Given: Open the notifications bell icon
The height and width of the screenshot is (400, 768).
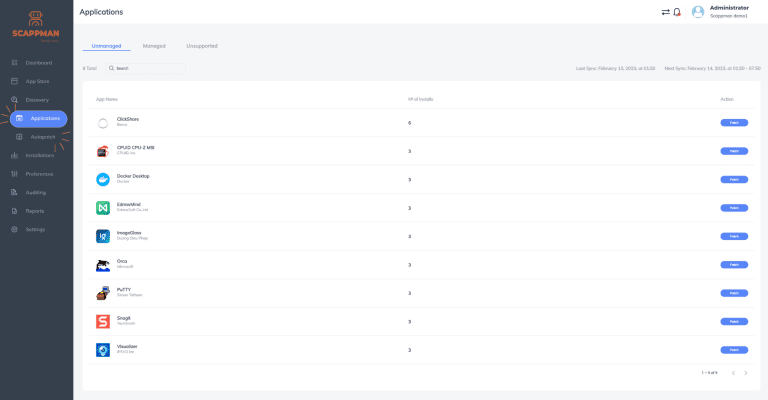Looking at the screenshot, I should tap(677, 12).
